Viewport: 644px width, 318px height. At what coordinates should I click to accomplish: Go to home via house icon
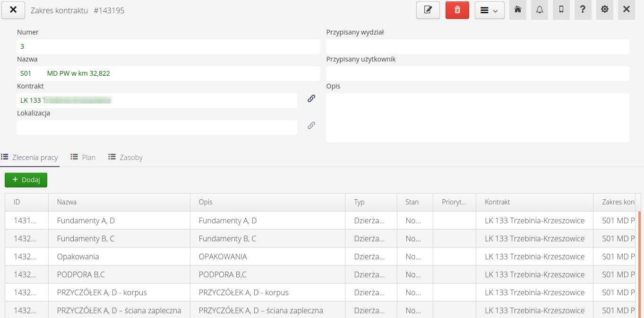(517, 9)
